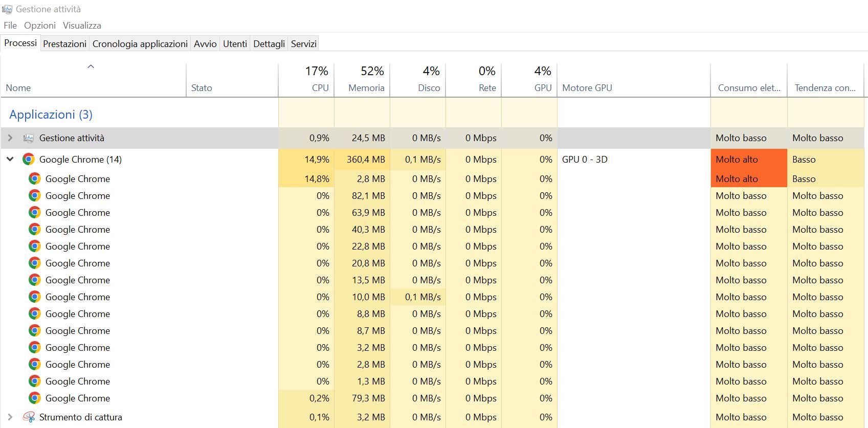Sort processes by Disco column
The height and width of the screenshot is (428, 868).
(418, 80)
